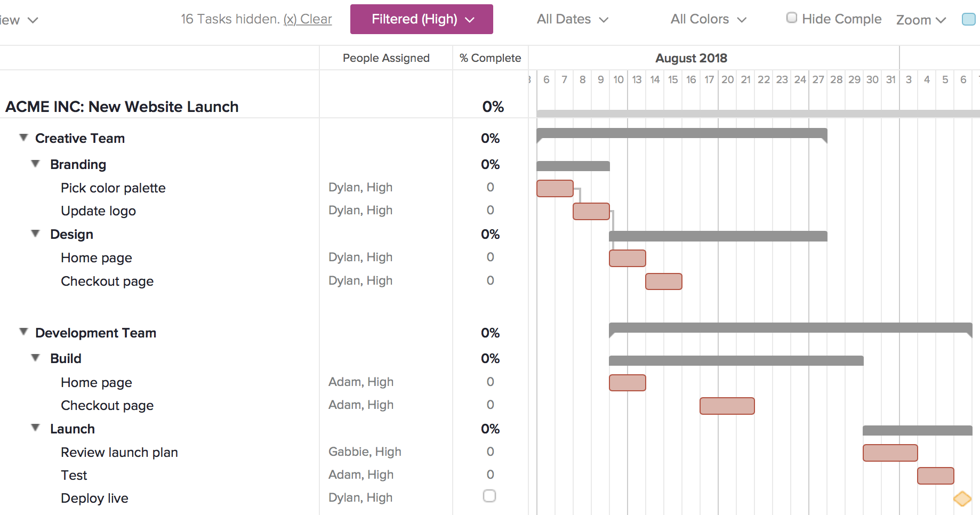Click Gabbie's assignment on Review launch plan
This screenshot has height=515, width=980.
[x=364, y=452]
